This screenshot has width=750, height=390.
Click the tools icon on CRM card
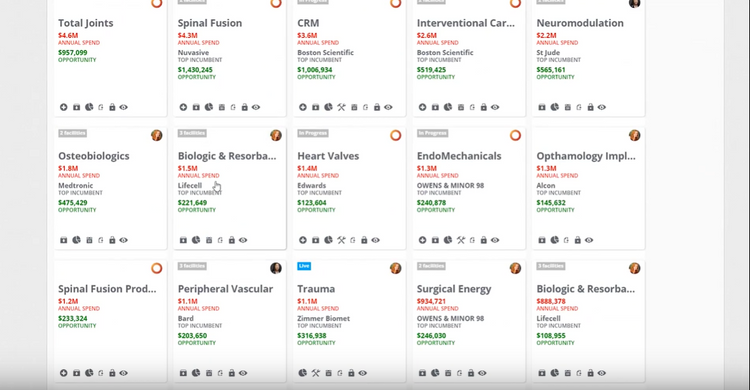tap(341, 107)
